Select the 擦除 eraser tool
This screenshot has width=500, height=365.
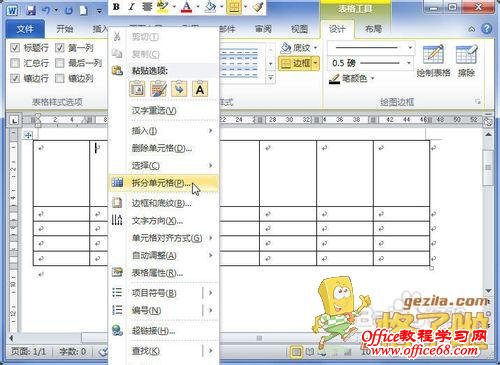pos(466,61)
